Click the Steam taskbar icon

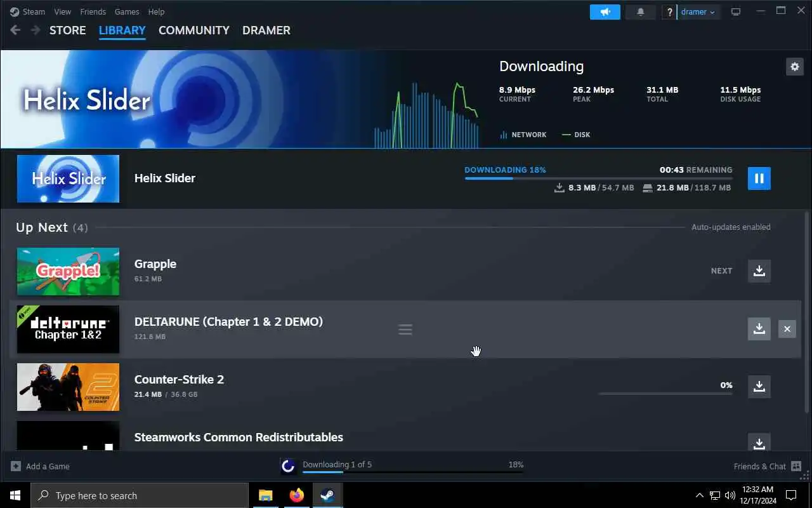(x=327, y=495)
